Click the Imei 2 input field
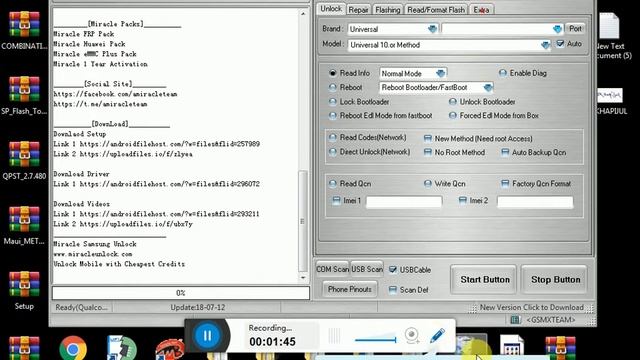The height and width of the screenshot is (360, 640). pos(535,202)
